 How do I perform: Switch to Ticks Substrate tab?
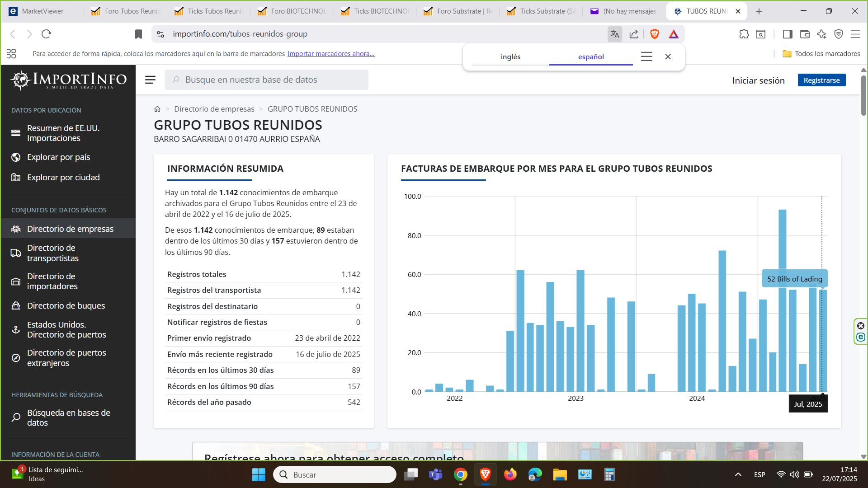[x=541, y=11]
